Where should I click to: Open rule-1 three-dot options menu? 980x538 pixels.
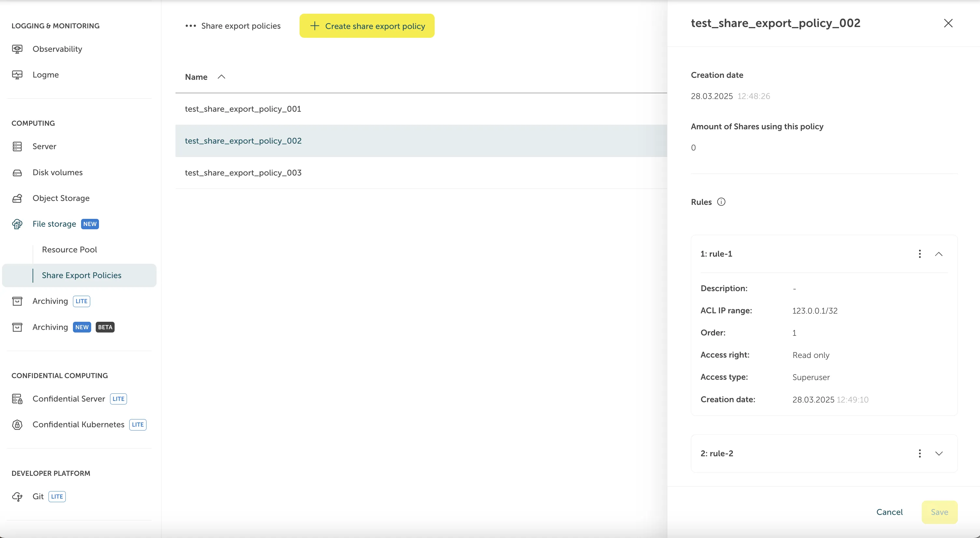pyautogui.click(x=919, y=254)
